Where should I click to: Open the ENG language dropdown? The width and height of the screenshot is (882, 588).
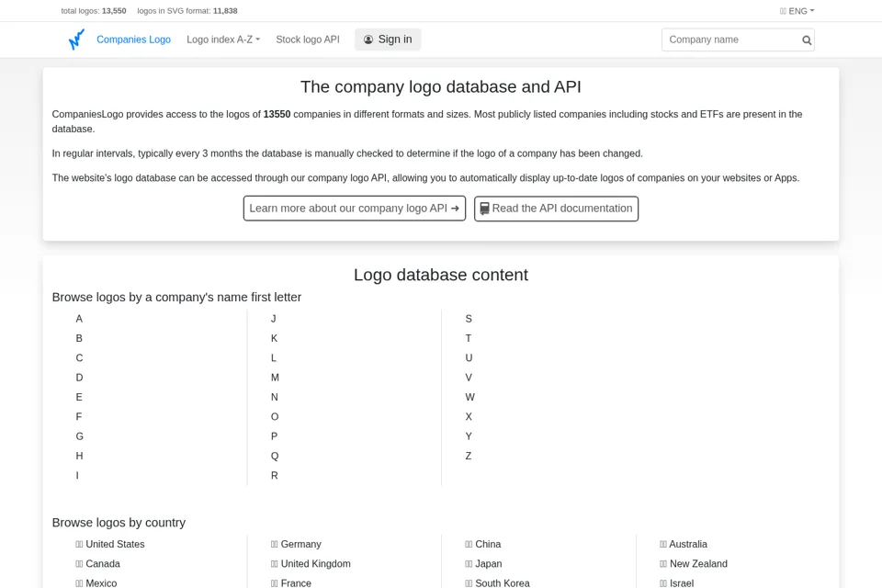[x=797, y=11]
